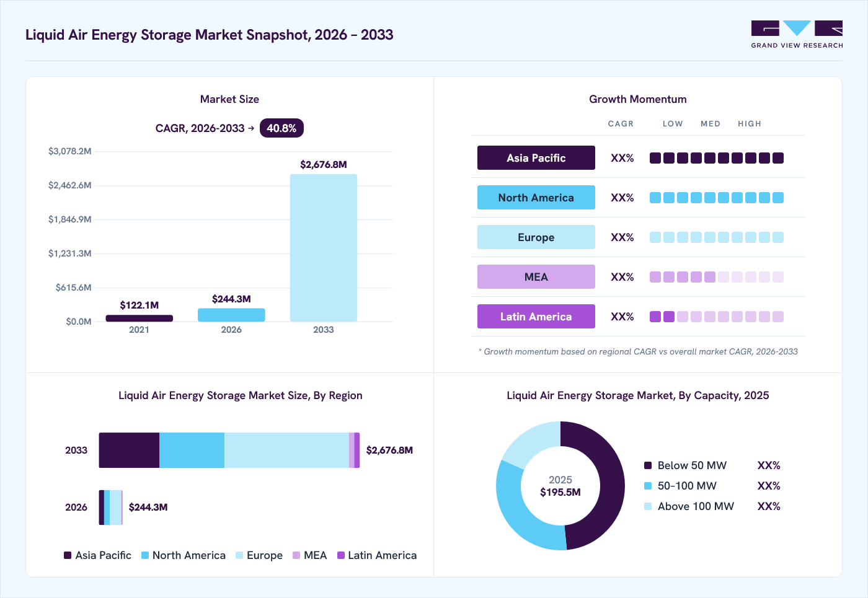The width and height of the screenshot is (868, 598).
Task: Click the Market Size, By Region heading
Action: (x=241, y=395)
